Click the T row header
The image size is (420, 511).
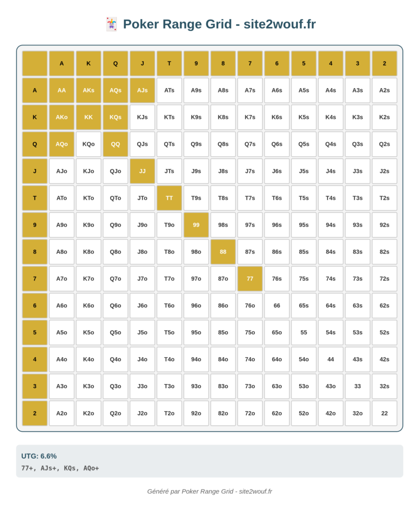coord(35,198)
